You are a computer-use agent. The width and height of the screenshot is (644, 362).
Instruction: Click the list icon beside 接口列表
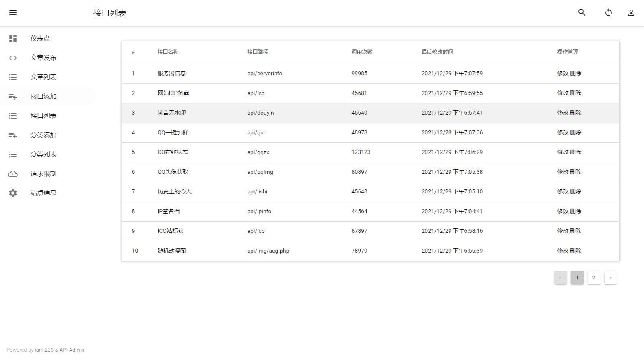(x=13, y=116)
